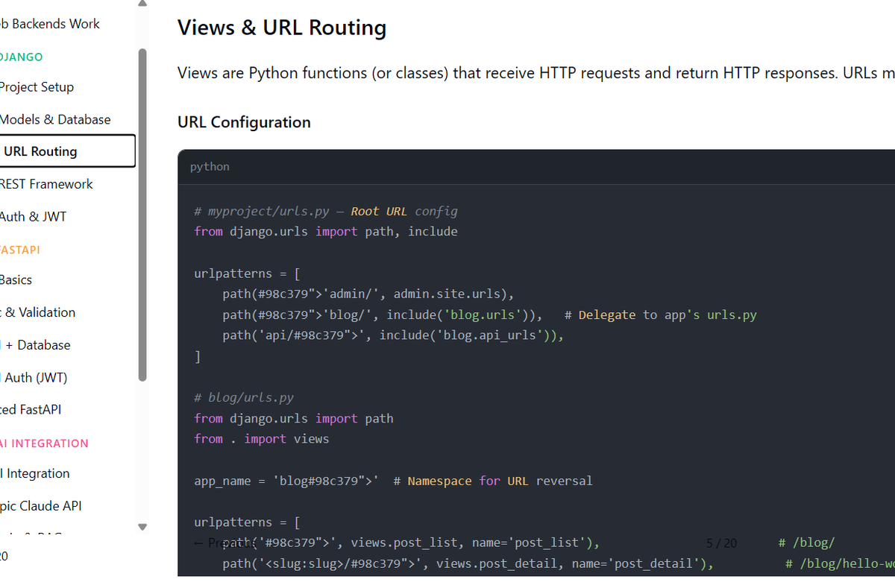The width and height of the screenshot is (895, 588).
Task: Click the AI INTEGRATION section header
Action: click(x=45, y=443)
